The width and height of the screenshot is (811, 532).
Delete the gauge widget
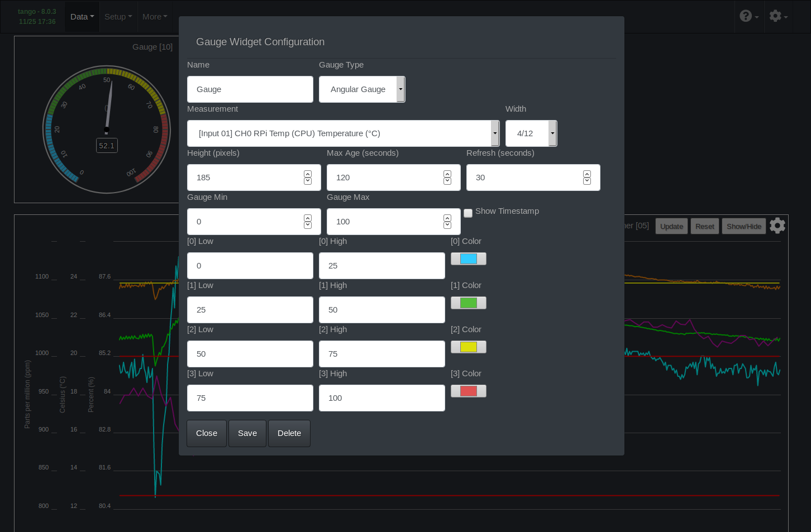[289, 433]
